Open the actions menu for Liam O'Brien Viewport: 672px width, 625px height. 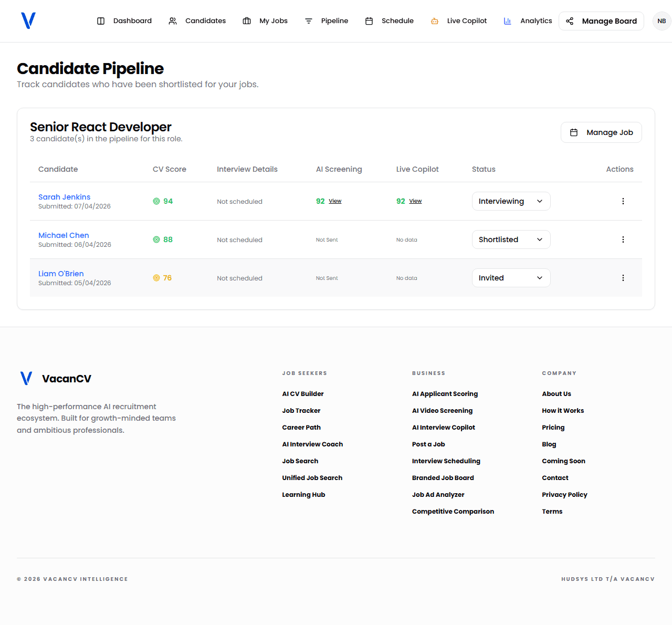tap(623, 278)
